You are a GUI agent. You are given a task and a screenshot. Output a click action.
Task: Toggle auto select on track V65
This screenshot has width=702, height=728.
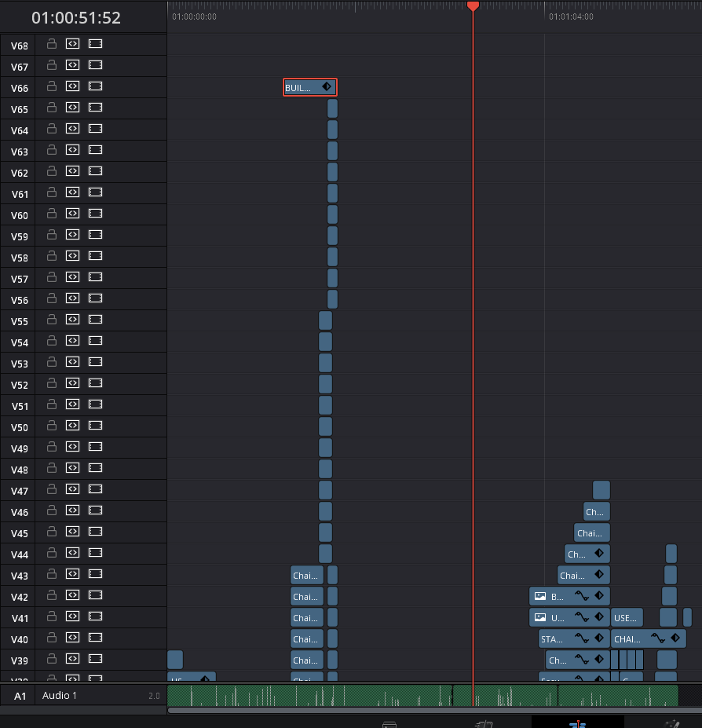click(x=72, y=108)
